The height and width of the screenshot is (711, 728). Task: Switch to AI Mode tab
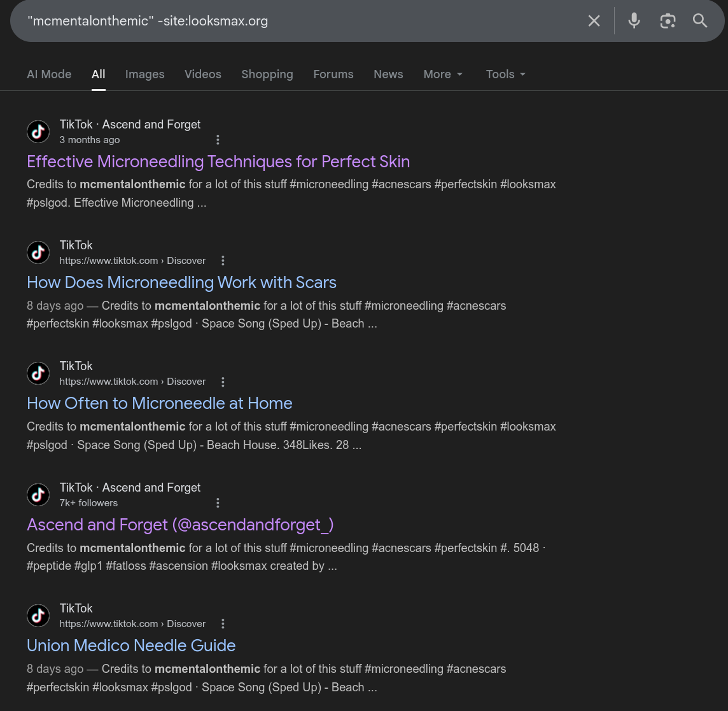click(x=49, y=74)
